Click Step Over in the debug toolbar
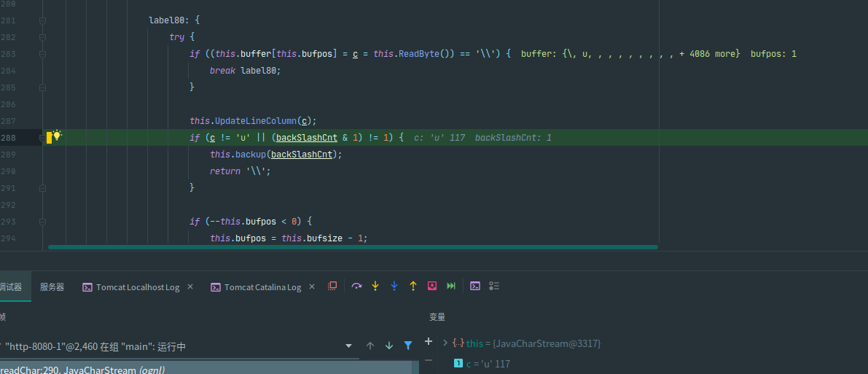 (x=356, y=287)
